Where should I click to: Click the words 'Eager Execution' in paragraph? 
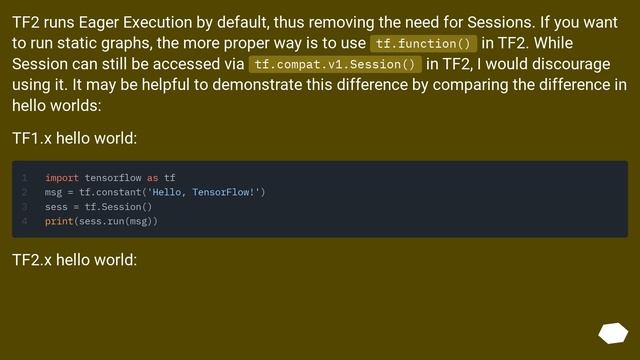click(x=135, y=22)
